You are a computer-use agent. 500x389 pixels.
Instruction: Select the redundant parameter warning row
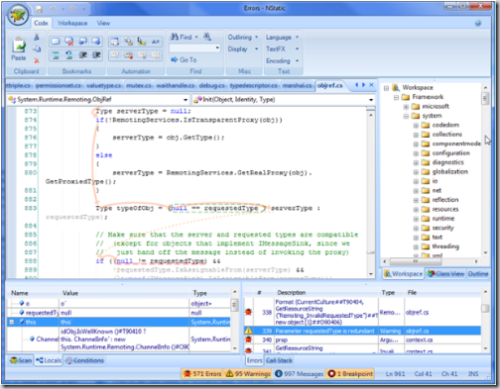pyautogui.click(x=362, y=331)
